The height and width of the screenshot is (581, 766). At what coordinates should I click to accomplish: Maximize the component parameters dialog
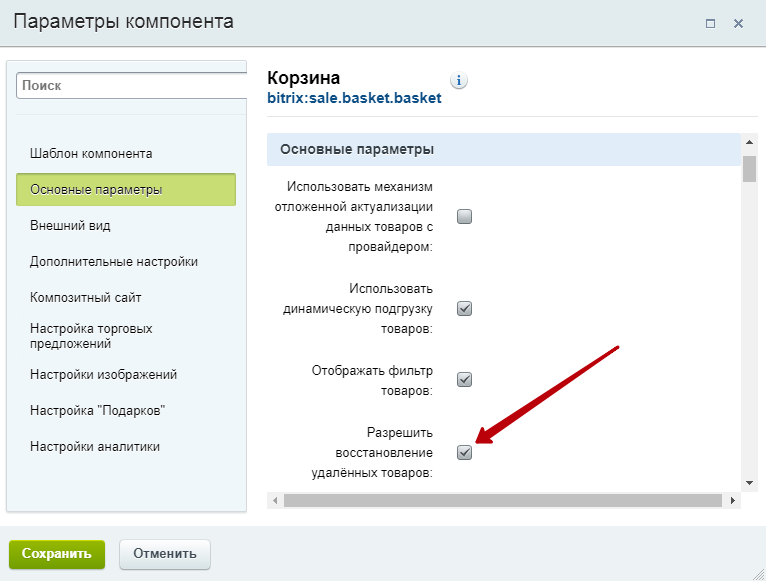tap(710, 23)
